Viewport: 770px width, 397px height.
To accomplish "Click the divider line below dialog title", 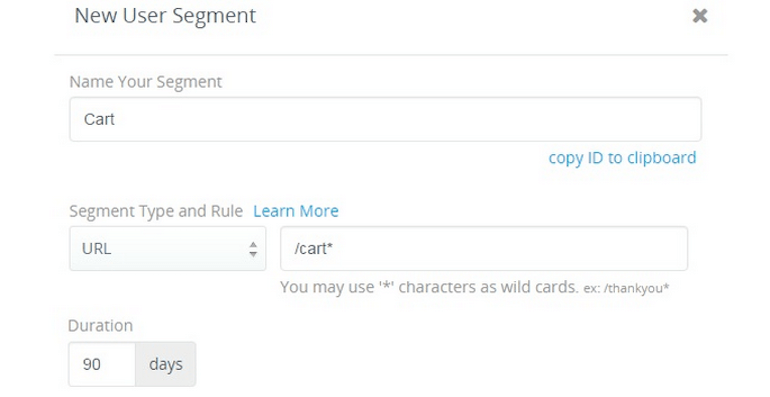I will pos(391,55).
